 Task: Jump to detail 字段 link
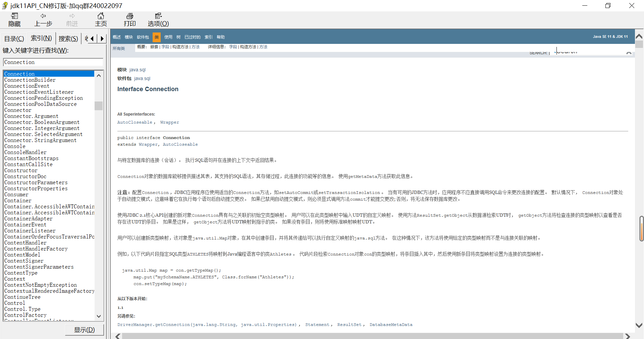[233, 47]
